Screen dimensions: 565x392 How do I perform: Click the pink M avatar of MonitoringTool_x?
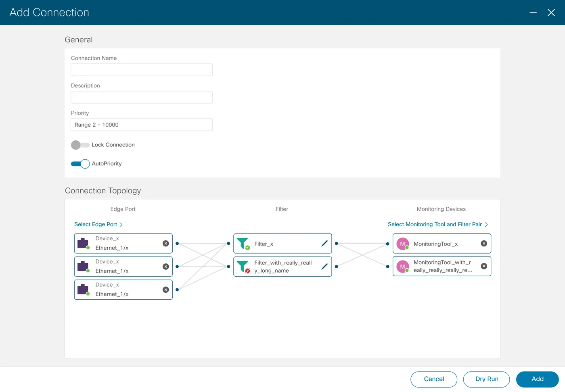(403, 244)
